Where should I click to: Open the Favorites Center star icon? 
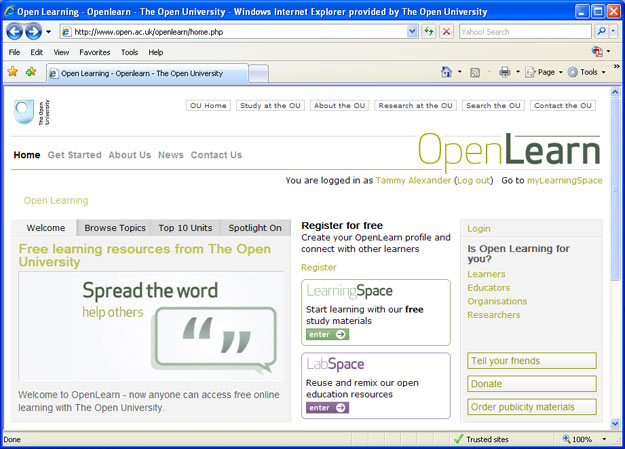[x=13, y=72]
